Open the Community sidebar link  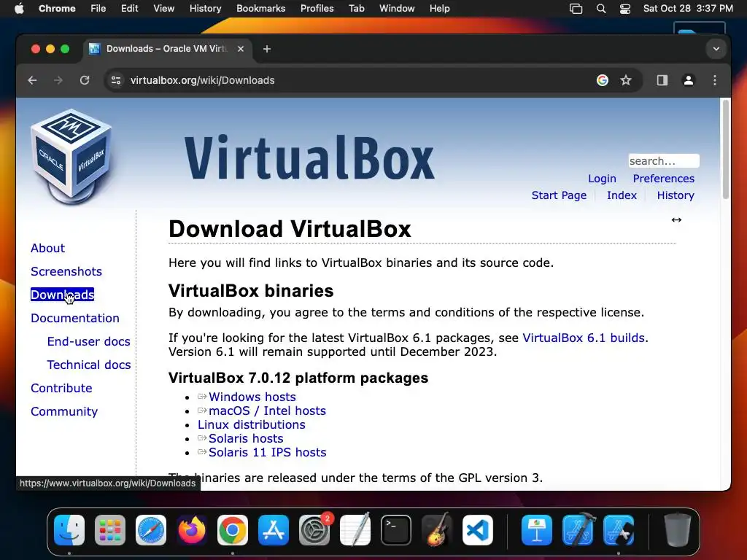pos(64,411)
